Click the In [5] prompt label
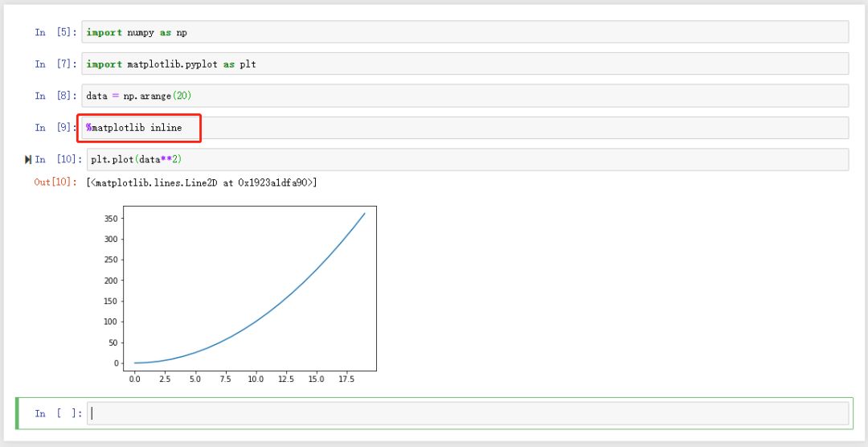The width and height of the screenshot is (868, 447). coord(55,33)
